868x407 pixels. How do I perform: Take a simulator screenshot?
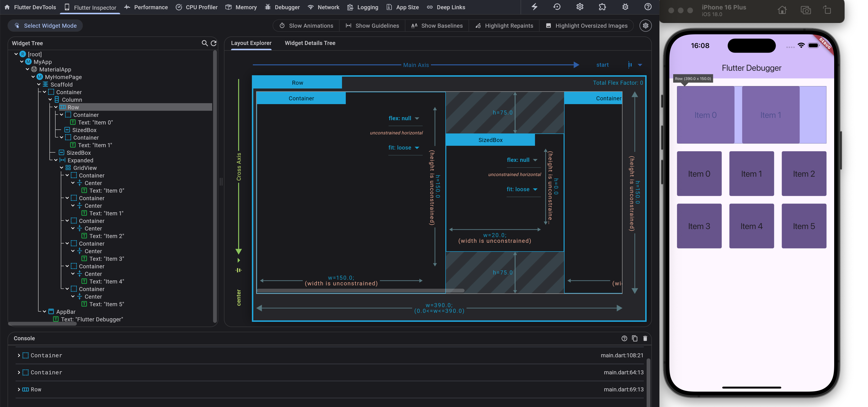(806, 10)
